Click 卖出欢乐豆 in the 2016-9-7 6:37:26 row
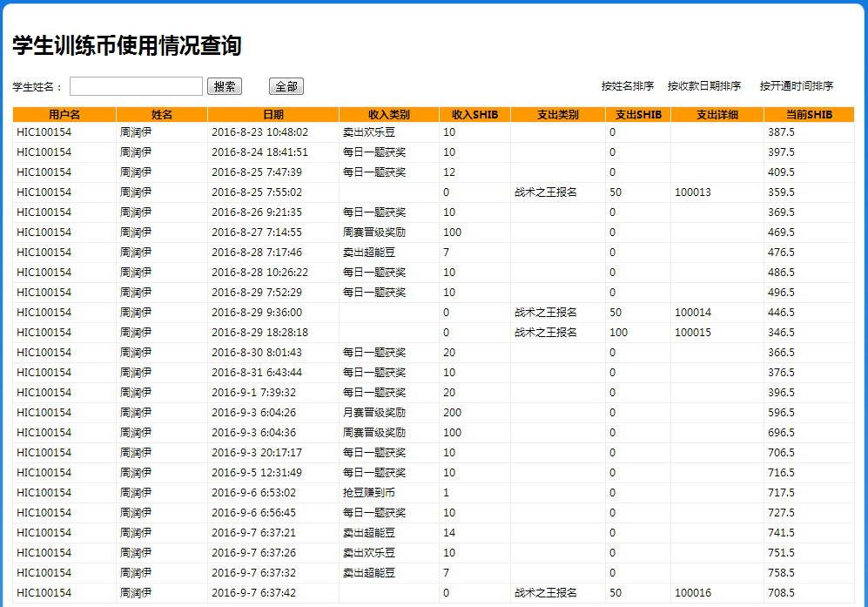The height and width of the screenshot is (607, 868). coord(368,553)
